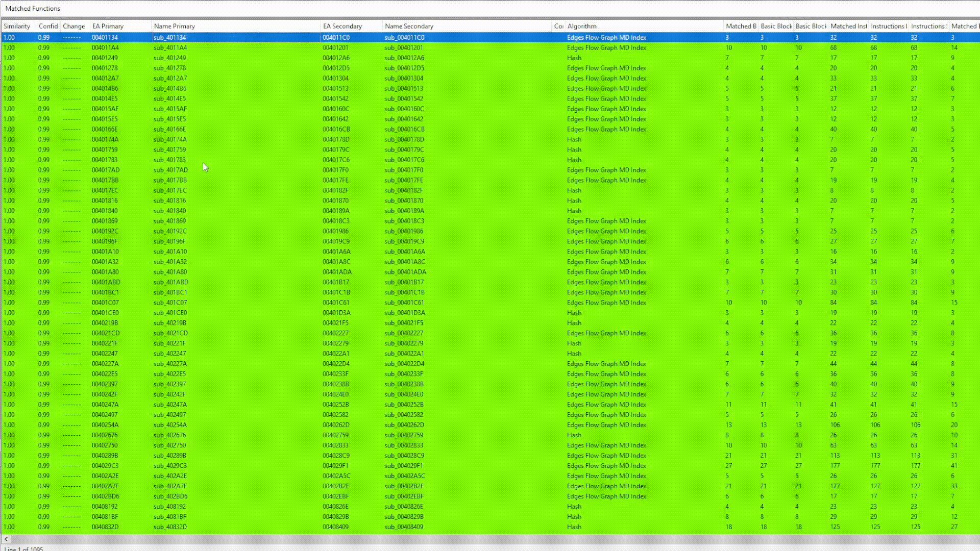Click EA Secondary 00401986
The height and width of the screenshot is (551, 980).
coord(335,231)
